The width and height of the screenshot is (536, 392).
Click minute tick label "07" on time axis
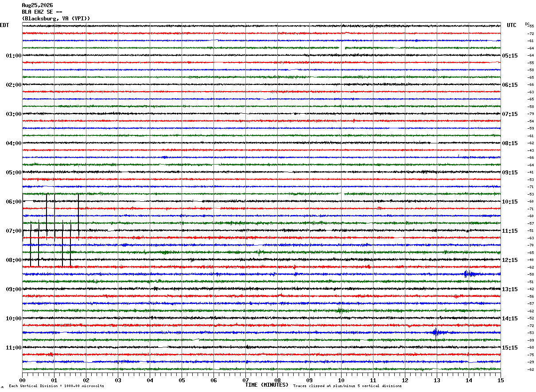pos(245,380)
